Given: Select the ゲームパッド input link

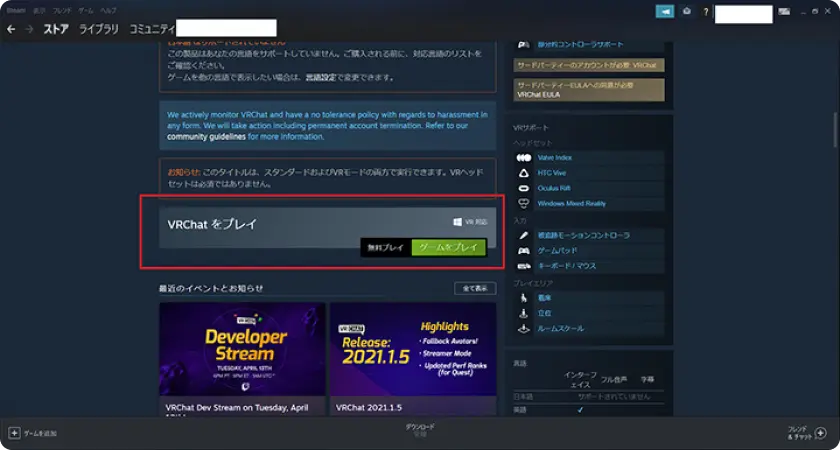Looking at the screenshot, I should [x=557, y=251].
